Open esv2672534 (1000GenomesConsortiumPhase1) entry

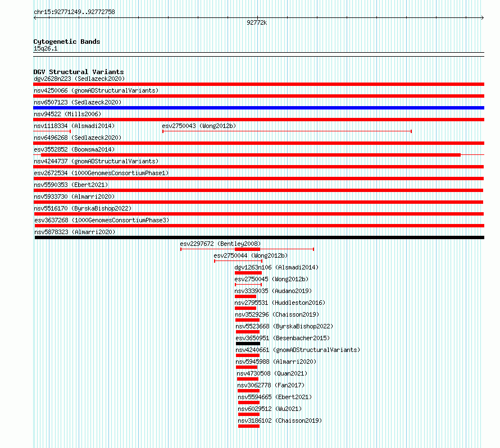101,173
